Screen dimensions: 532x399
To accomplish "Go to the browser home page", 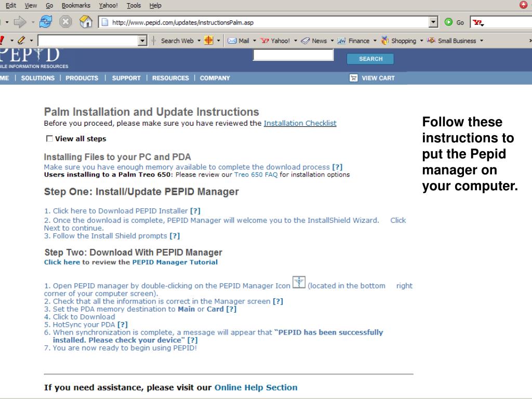I will point(86,22).
